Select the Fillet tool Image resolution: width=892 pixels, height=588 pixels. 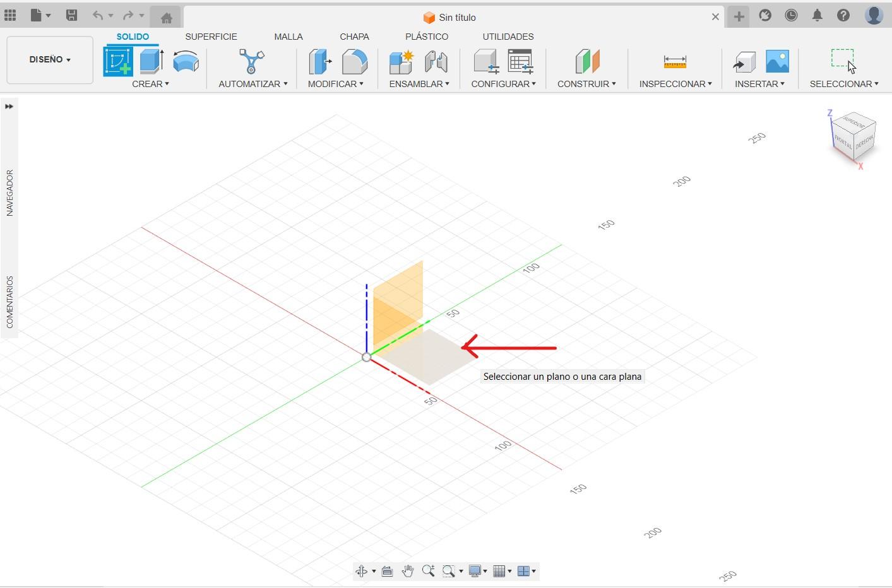(x=355, y=62)
